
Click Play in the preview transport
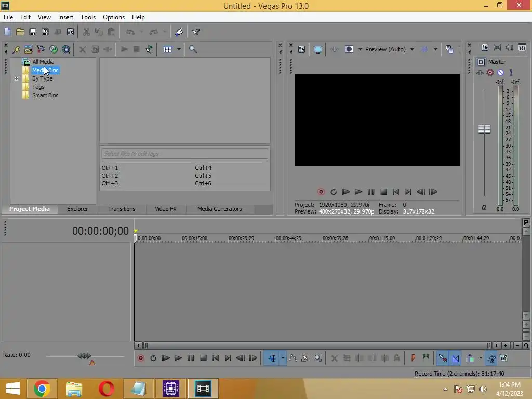pyautogui.click(x=358, y=192)
